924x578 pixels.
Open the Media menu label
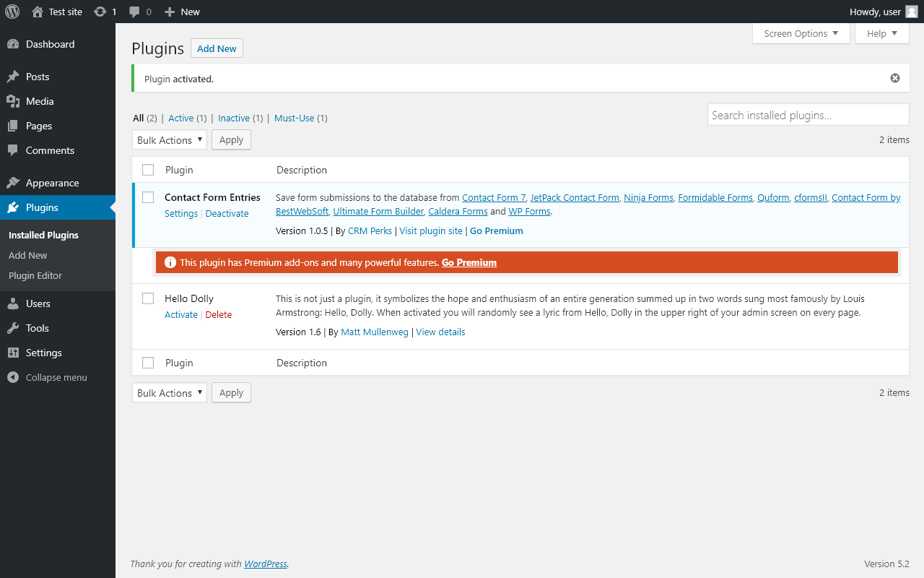click(x=40, y=101)
